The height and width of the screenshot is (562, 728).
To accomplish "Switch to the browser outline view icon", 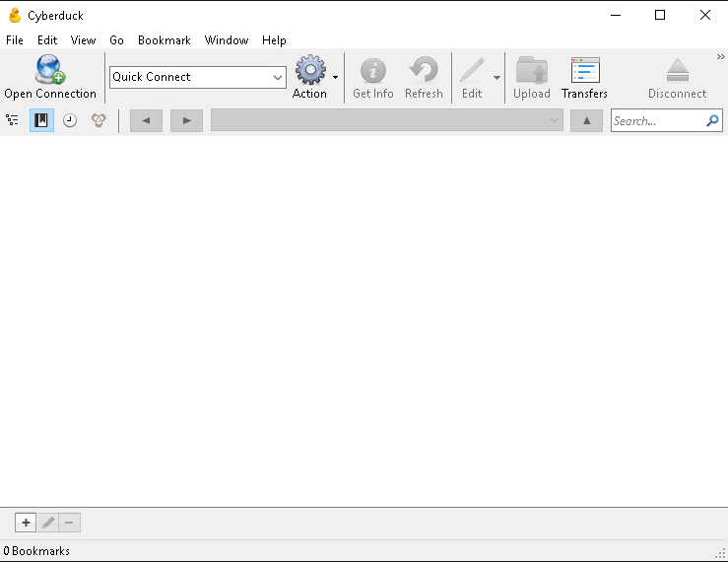I will 12,120.
